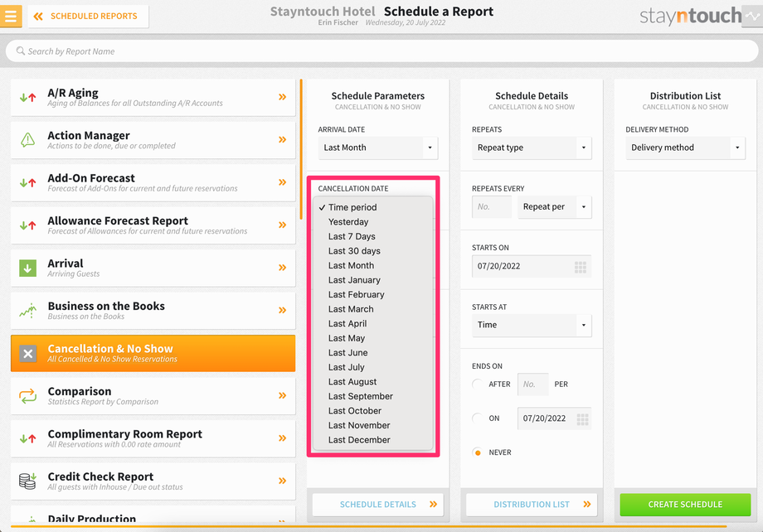Image resolution: width=763 pixels, height=532 pixels.
Task: Expand the Credit Check Report chevron
Action: [x=282, y=481]
